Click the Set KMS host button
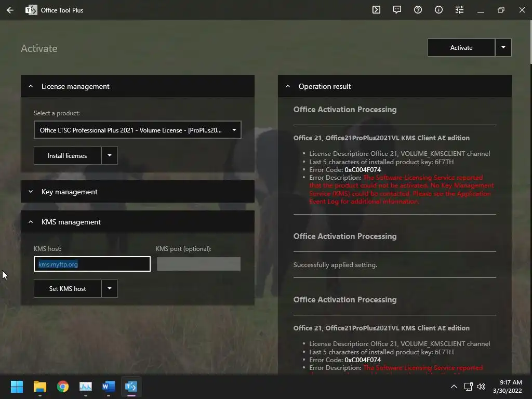The height and width of the screenshot is (399, 532). pyautogui.click(x=67, y=289)
